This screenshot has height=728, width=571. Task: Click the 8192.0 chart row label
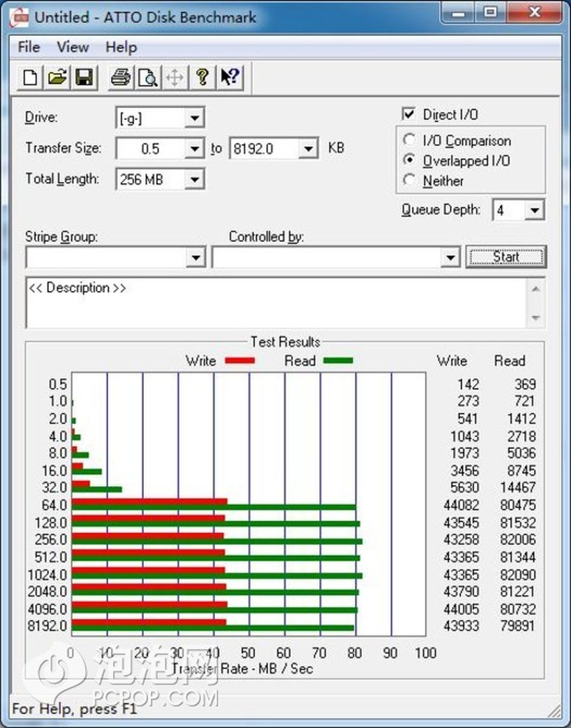tap(47, 626)
